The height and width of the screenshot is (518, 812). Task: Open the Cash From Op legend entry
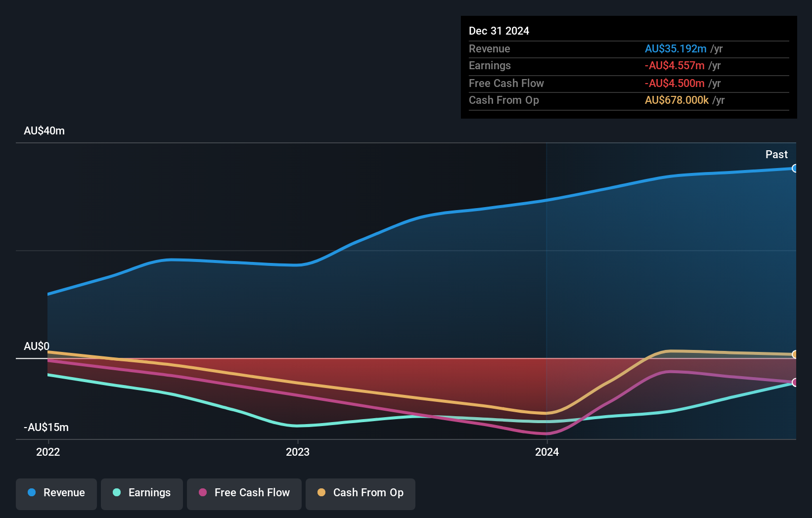pyautogui.click(x=360, y=493)
